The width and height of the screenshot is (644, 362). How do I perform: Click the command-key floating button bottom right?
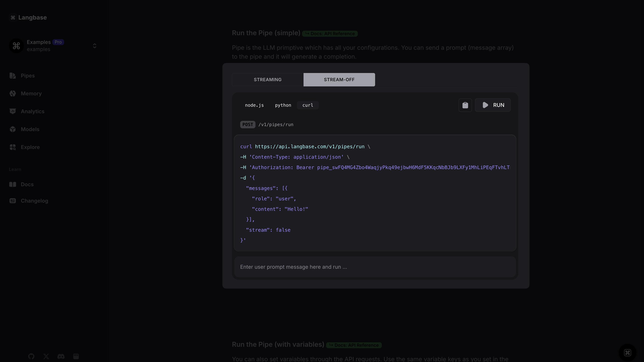tap(627, 353)
